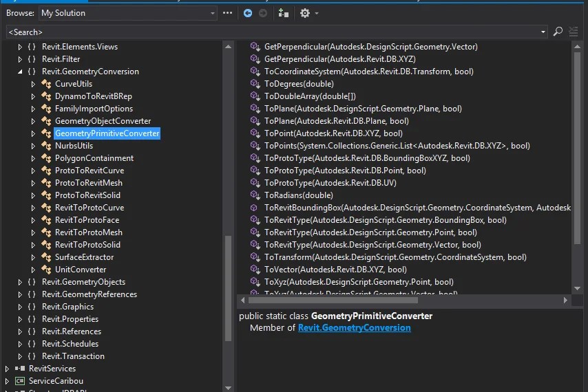Click the Revit.Filter namespace braces icon
Screen dimensions: 588x392
pos(32,59)
